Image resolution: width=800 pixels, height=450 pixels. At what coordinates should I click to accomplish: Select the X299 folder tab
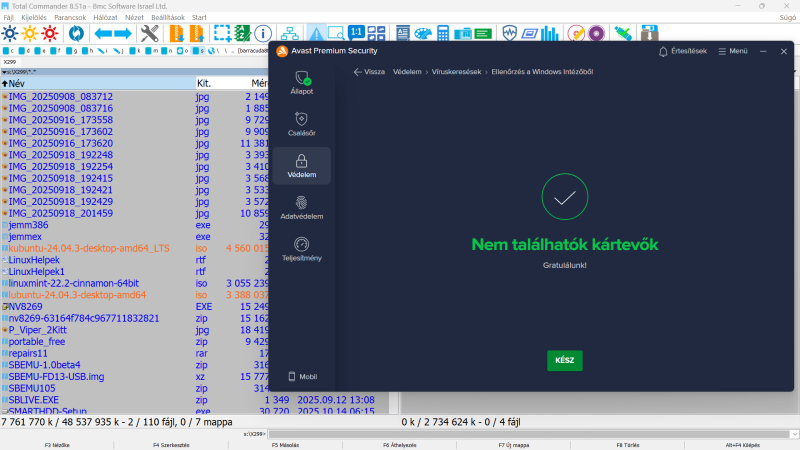[10, 62]
